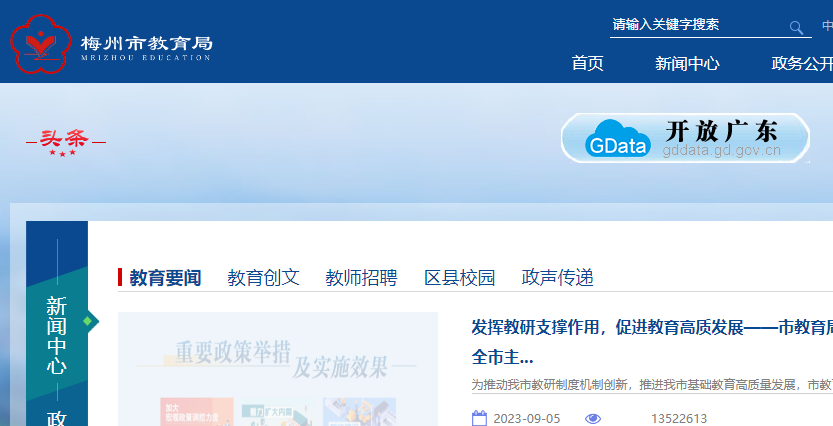This screenshot has width=833, height=426.
Task: Click the green diamond marker beside 新闻中心
Action: [x=88, y=321]
